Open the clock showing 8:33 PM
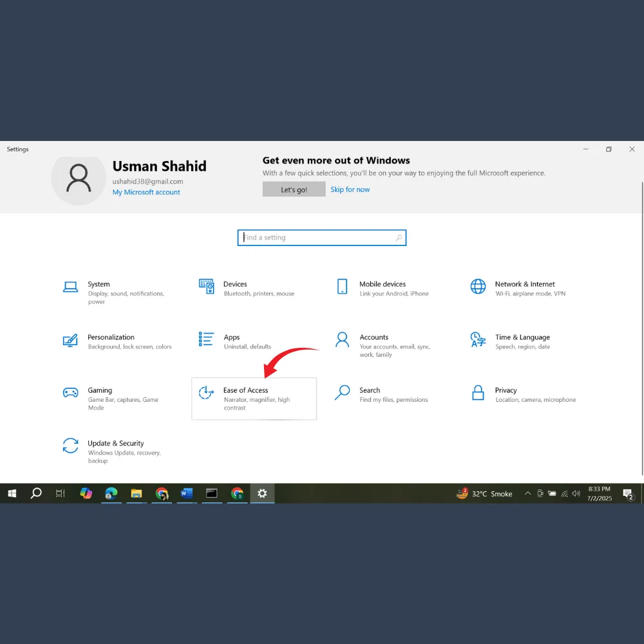Viewport: 644px width, 644px height. coord(599,493)
